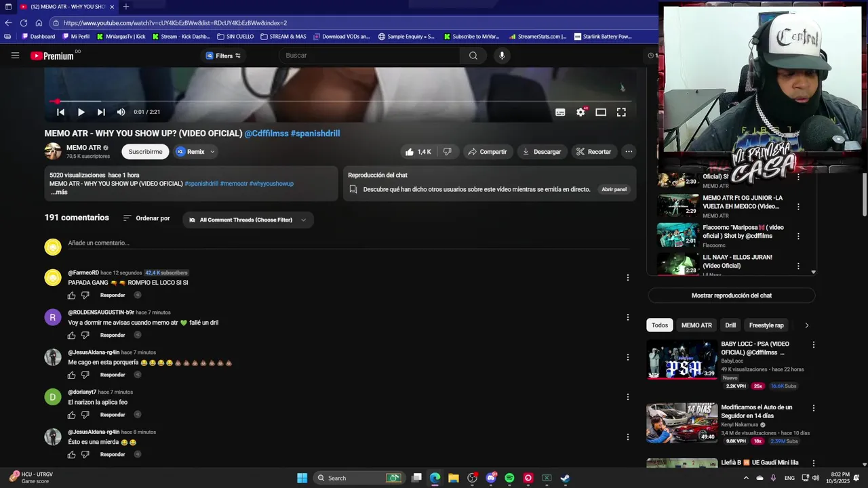
Task: Like the @ROLDENSAUGUSTIN-b9r comment
Action: pos(72,335)
